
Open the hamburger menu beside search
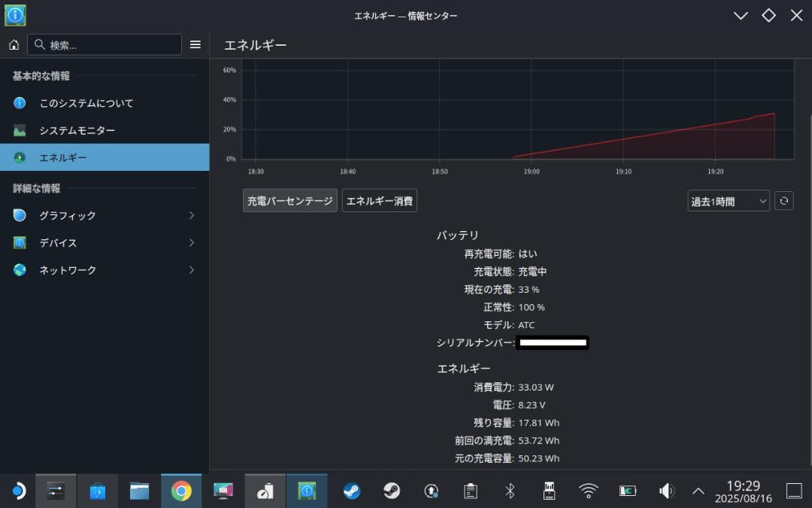point(195,44)
